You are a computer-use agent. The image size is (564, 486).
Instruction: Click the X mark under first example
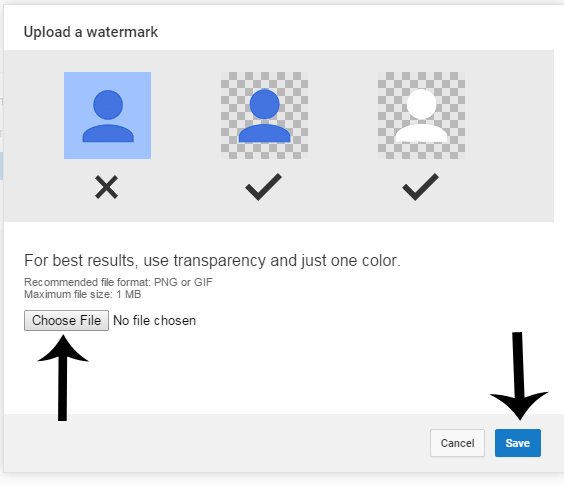pyautogui.click(x=106, y=187)
